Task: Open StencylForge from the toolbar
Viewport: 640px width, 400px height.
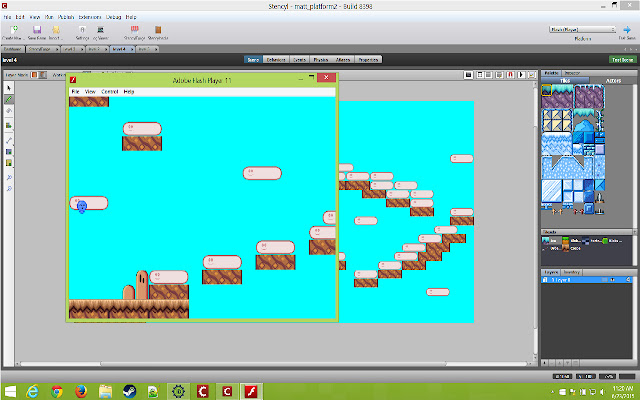Action: tap(134, 30)
